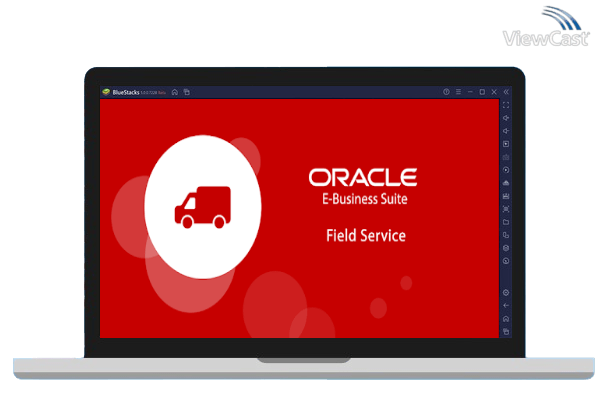Close the BlueStacks window
Screen dimensions: 602x414
click(494, 92)
